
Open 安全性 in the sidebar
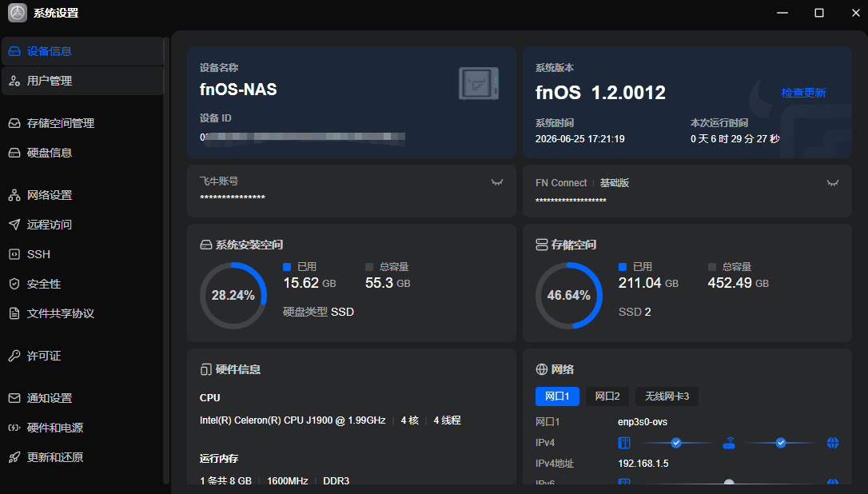(x=83, y=284)
